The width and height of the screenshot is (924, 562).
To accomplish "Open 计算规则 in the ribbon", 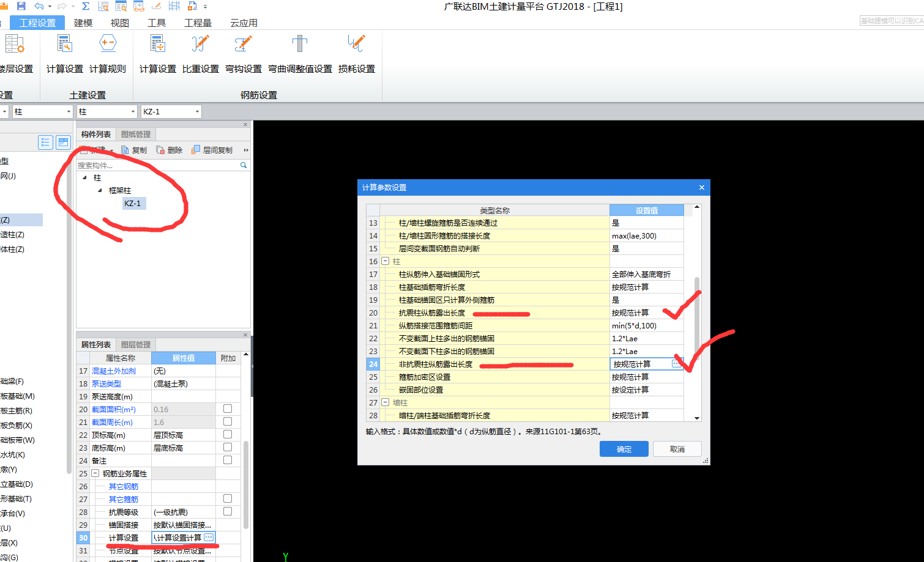I will click(x=108, y=54).
